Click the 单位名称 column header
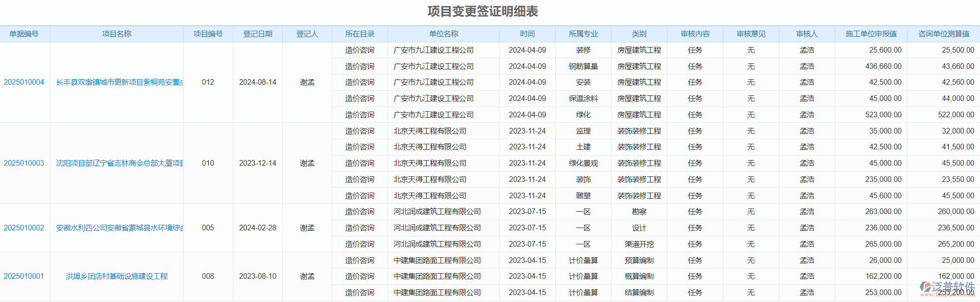The image size is (980, 302). click(443, 34)
